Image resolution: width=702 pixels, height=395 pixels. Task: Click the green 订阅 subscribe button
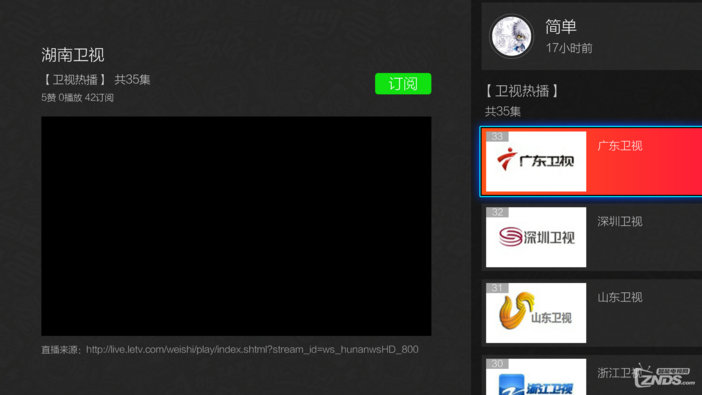[x=403, y=84]
